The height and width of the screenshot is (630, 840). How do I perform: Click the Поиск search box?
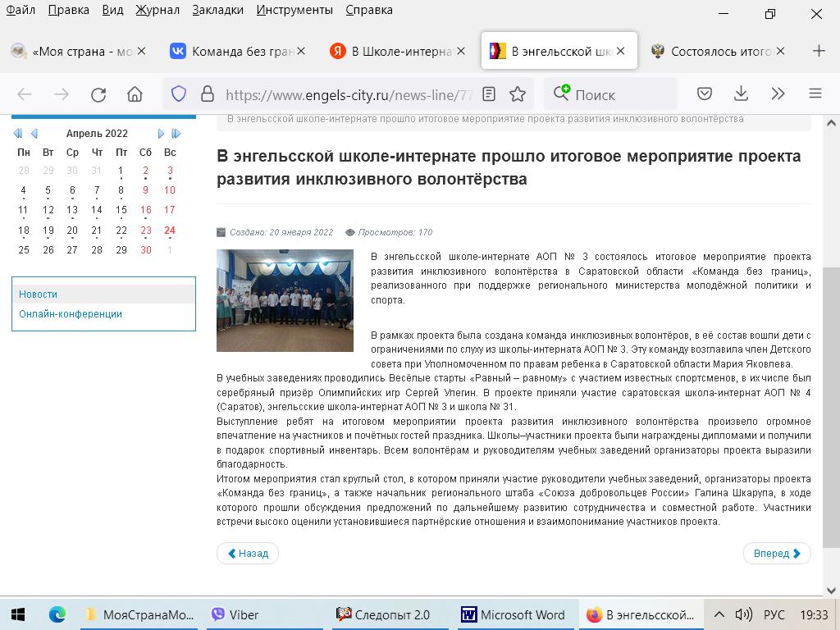(610, 95)
